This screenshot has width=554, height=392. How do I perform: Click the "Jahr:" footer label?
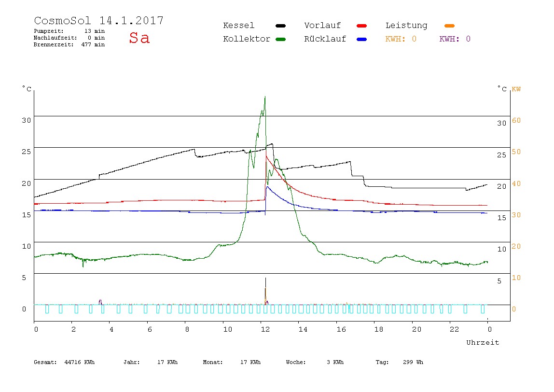131,362
